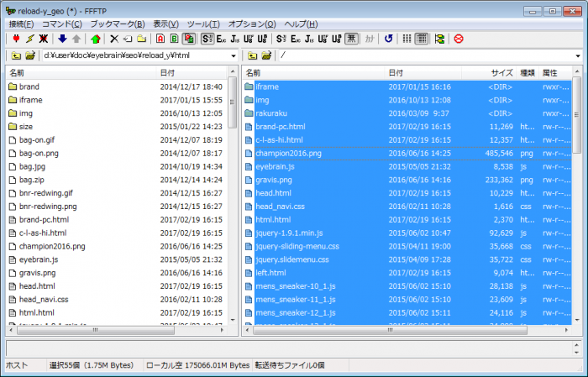Toggle Binary transfer mode button
Screen dimensions: 588x377
[x=175, y=39]
